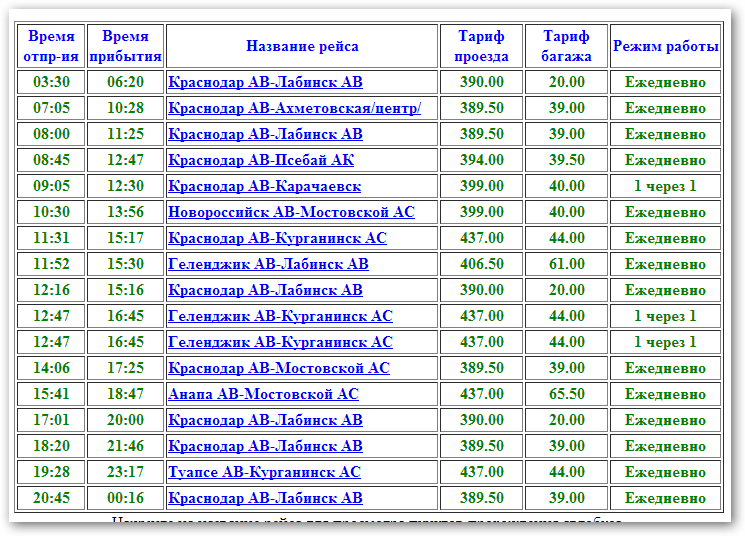This screenshot has width=745, height=536.
Task: Select the 10:30 departure time cell
Action: [51, 212]
